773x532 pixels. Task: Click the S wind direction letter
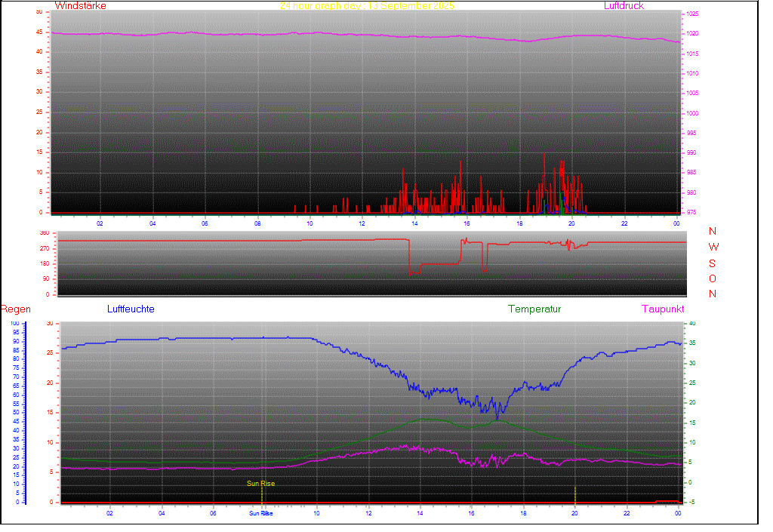coord(713,263)
